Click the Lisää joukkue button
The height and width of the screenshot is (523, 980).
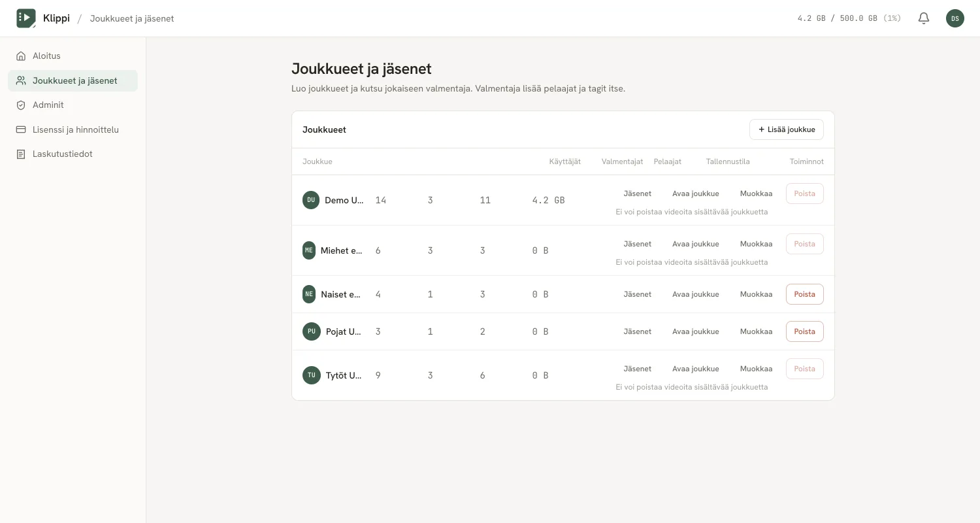[x=787, y=129]
